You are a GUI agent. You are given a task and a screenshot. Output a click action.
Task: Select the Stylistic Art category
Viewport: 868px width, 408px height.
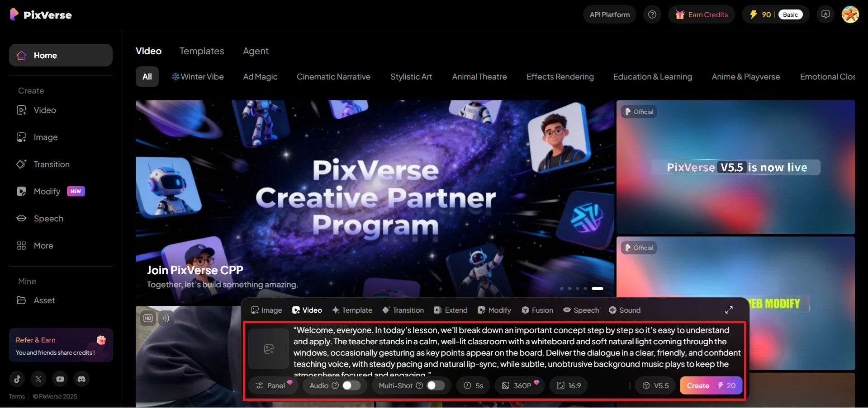pyautogui.click(x=411, y=77)
